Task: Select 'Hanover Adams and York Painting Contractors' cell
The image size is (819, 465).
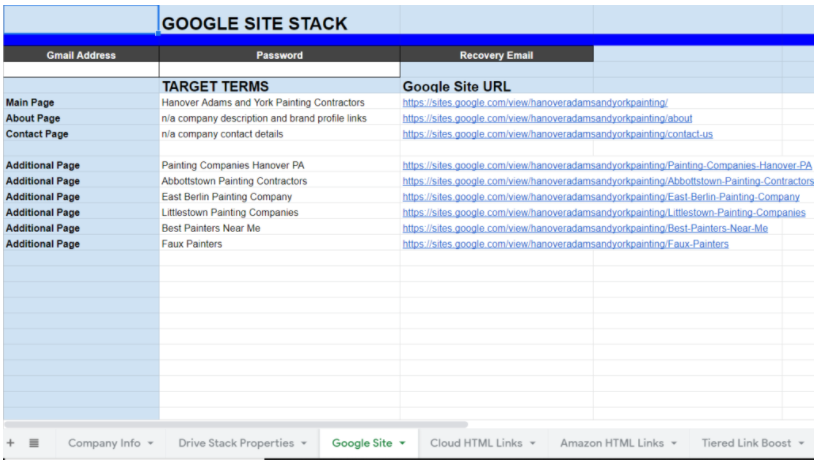Action: click(x=279, y=103)
